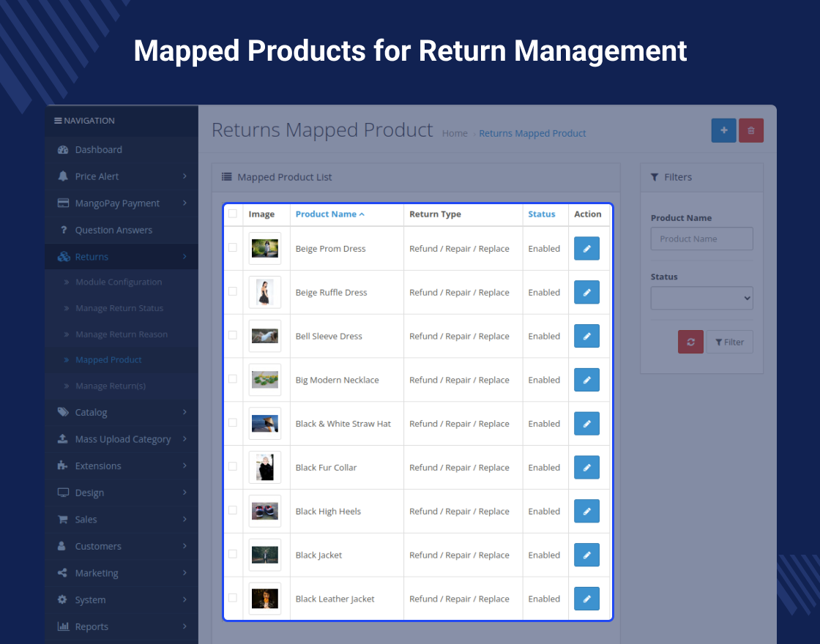Edit the Black Leather Jacket mapping
Image resolution: width=820 pixels, height=644 pixels.
tap(586, 599)
